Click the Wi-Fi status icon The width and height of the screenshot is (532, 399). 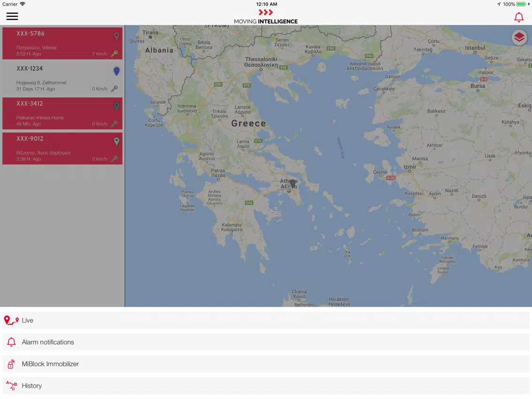click(x=22, y=4)
